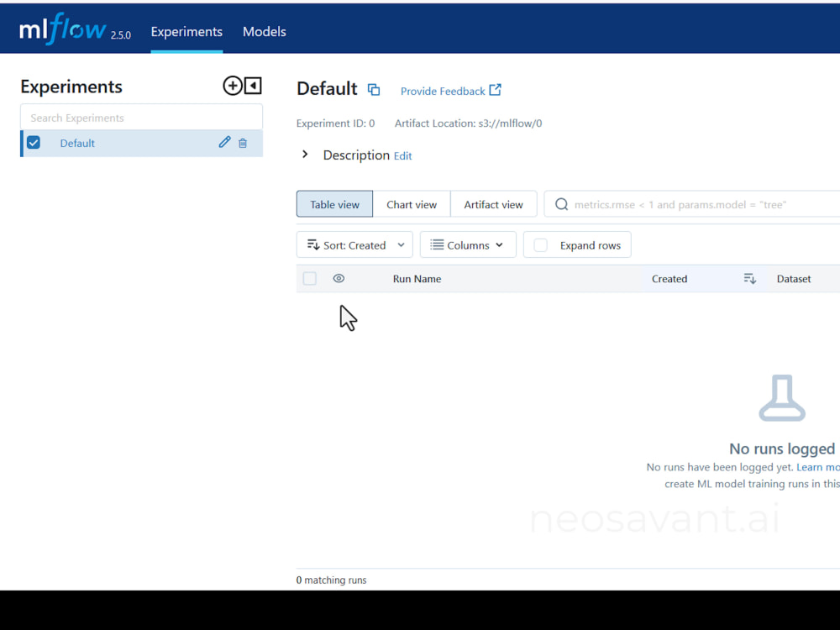Image resolution: width=840 pixels, height=630 pixels.
Task: Switch to Chart view
Action: click(412, 204)
